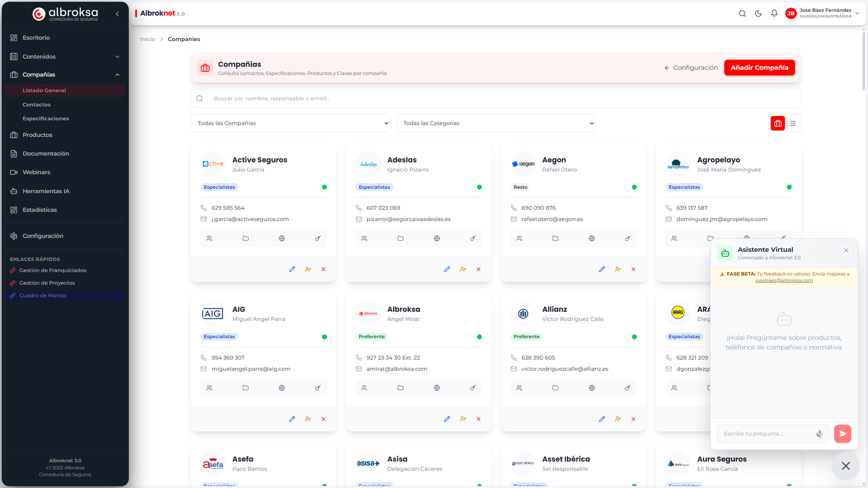View keys icon for Allianz card
The height and width of the screenshot is (488, 868).
pos(628,388)
